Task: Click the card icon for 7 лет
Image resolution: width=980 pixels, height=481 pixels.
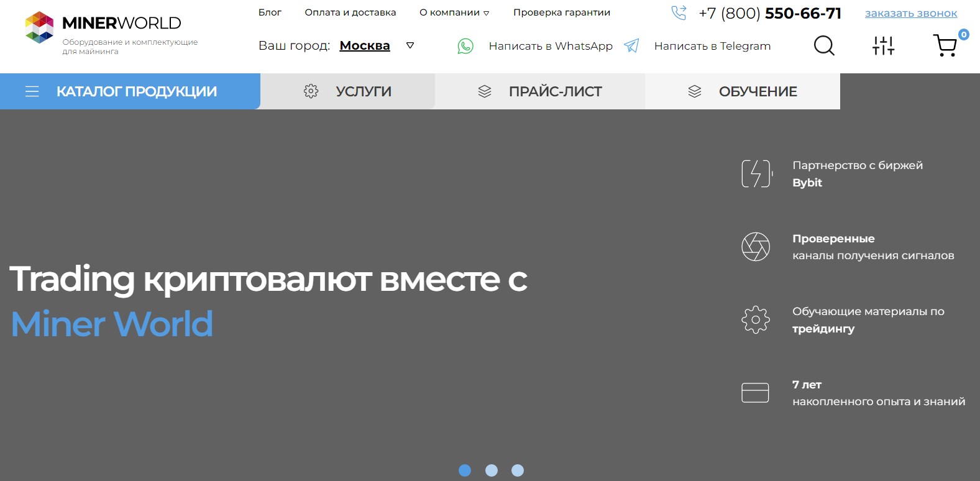Action: [755, 393]
